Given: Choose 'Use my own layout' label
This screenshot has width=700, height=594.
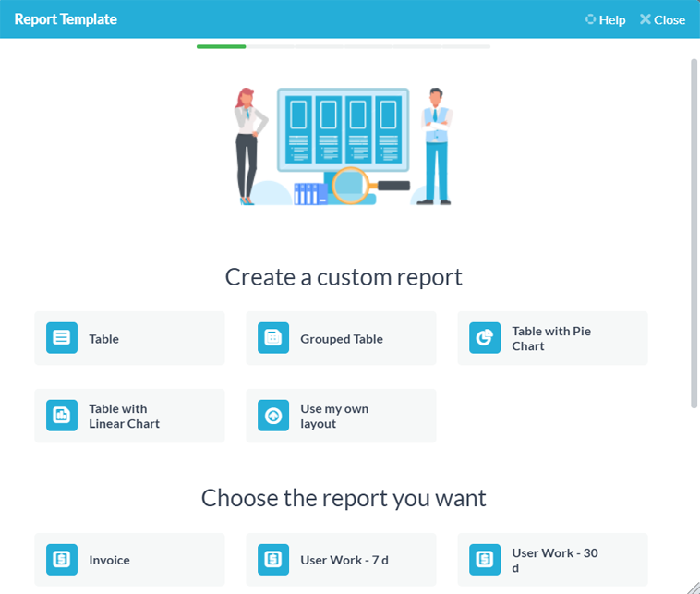Looking at the screenshot, I should pyautogui.click(x=334, y=416).
